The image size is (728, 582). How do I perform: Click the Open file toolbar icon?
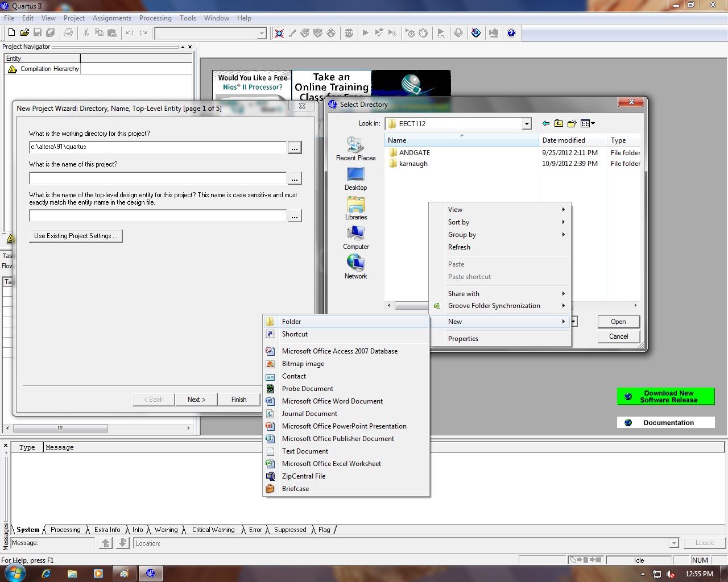click(24, 33)
